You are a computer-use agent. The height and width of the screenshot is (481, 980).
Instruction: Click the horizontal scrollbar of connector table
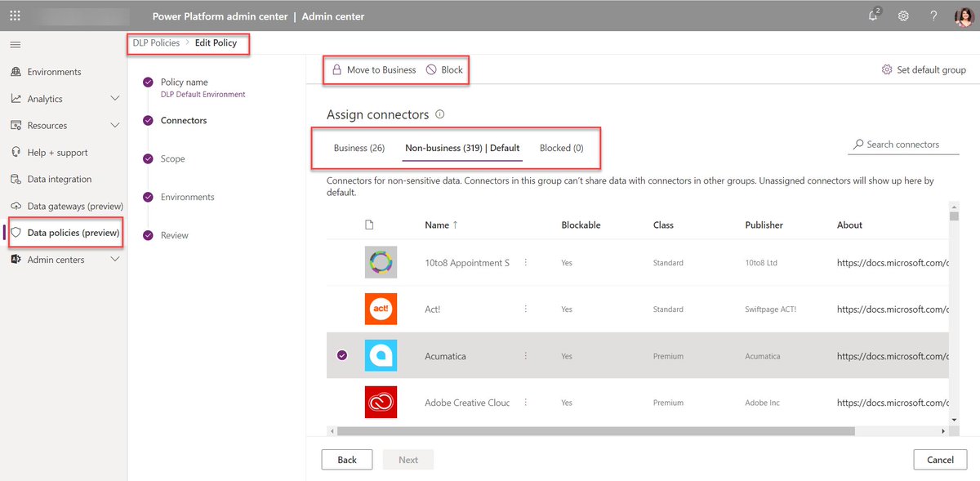595,431
